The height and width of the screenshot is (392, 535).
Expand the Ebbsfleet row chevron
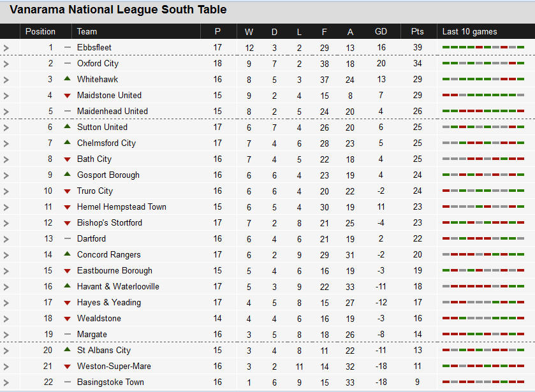coord(6,48)
